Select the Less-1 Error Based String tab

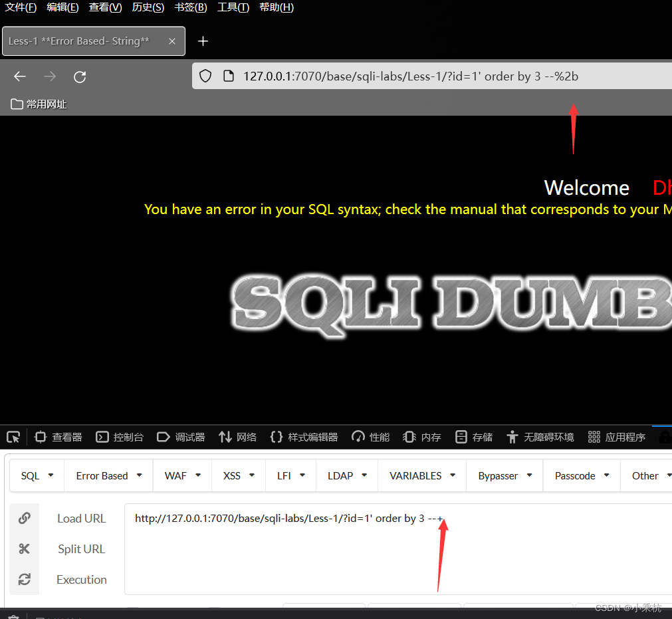94,41
